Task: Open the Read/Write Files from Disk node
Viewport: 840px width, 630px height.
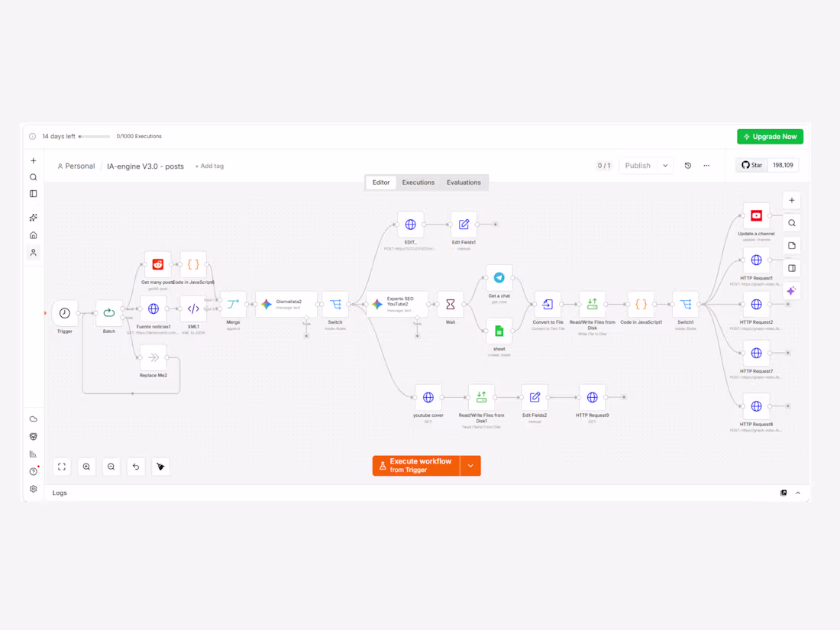Action: [592, 304]
